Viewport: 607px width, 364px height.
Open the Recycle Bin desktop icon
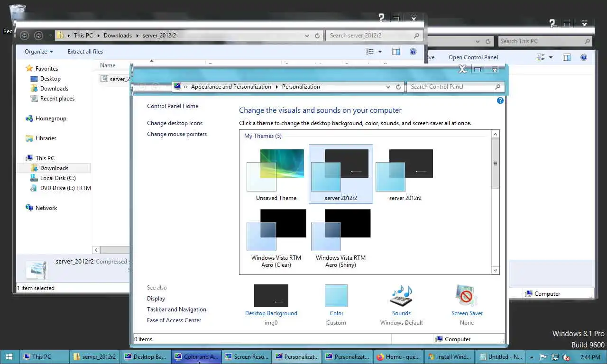coord(17,13)
